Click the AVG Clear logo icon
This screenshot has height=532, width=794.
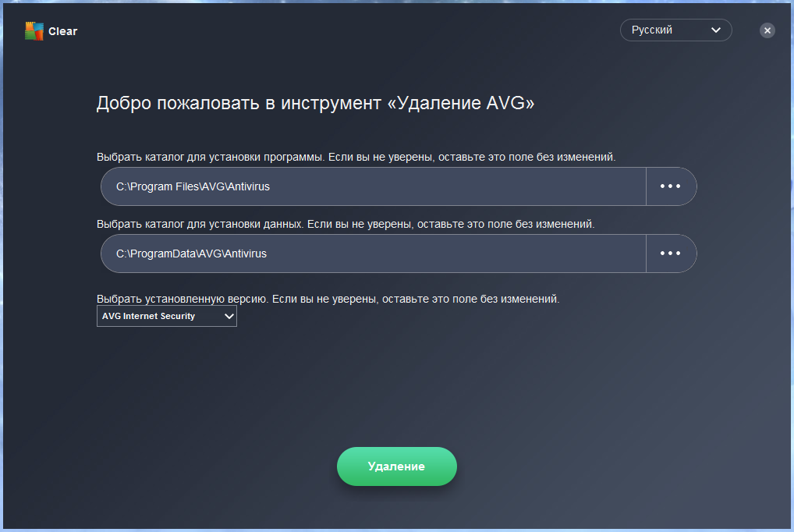(x=34, y=31)
